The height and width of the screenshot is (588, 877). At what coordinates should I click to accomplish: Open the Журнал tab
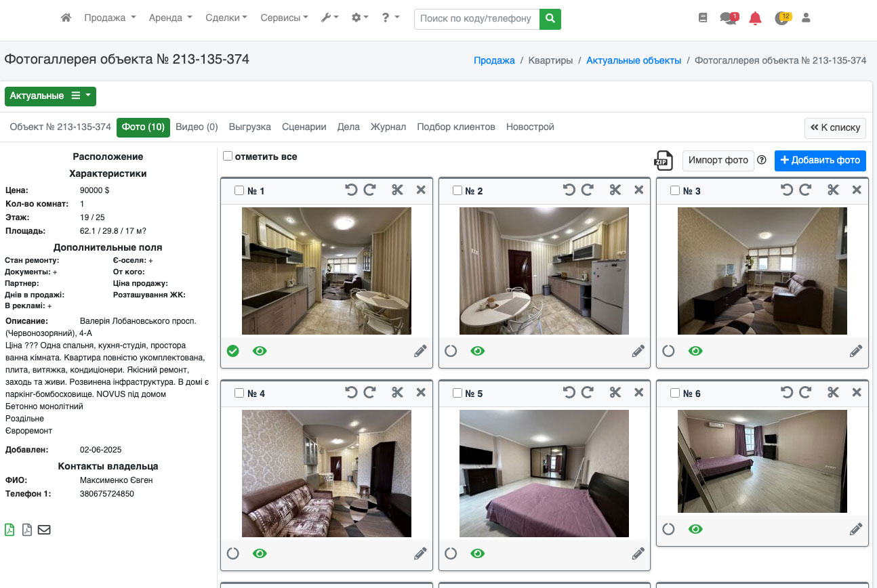388,127
